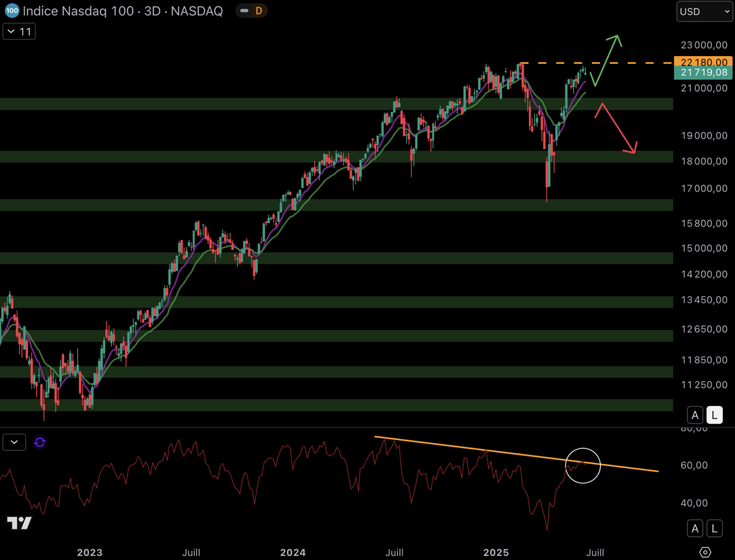Click the 2025 time axis label
This screenshot has height=560, width=735.
click(496, 553)
